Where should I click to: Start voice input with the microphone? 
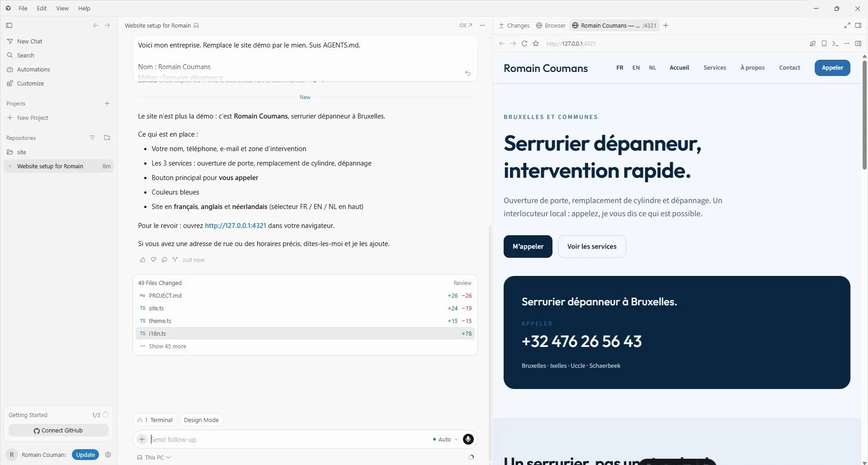click(468, 439)
